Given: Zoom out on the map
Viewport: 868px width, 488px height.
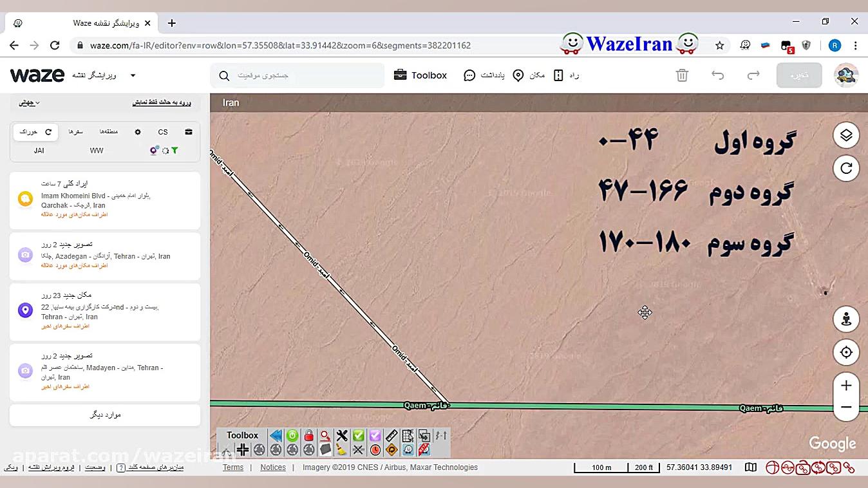Looking at the screenshot, I should pos(846,408).
